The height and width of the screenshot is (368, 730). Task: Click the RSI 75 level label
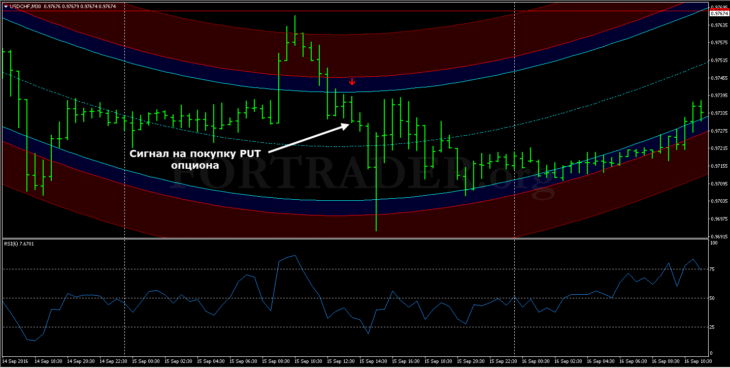coord(713,269)
